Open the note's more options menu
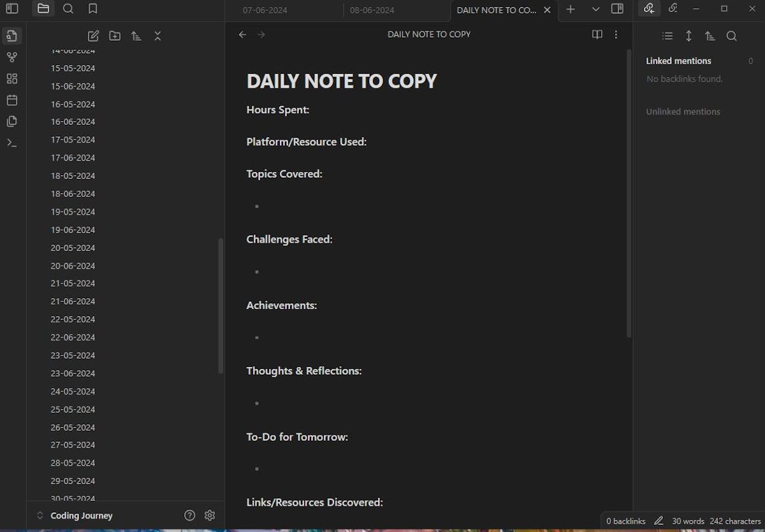This screenshot has height=532, width=765. tap(616, 34)
